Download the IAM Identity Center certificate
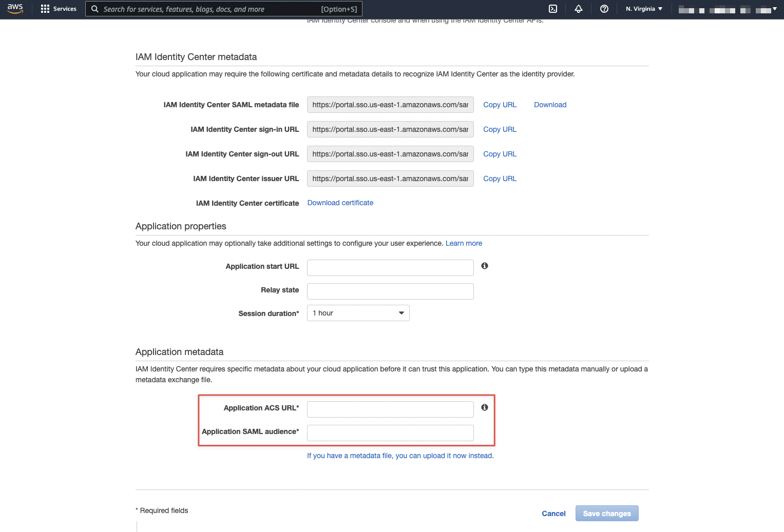Image resolution: width=784 pixels, height=532 pixels. 340,203
